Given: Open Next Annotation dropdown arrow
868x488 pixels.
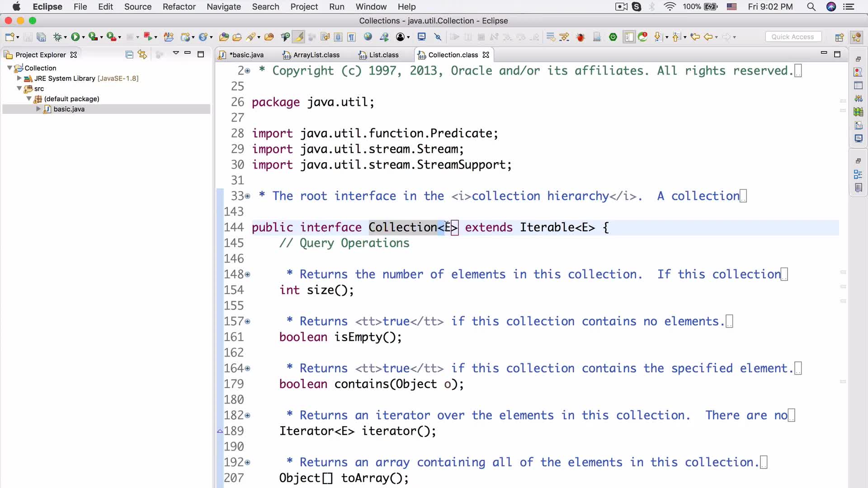Looking at the screenshot, I should coord(667,38).
